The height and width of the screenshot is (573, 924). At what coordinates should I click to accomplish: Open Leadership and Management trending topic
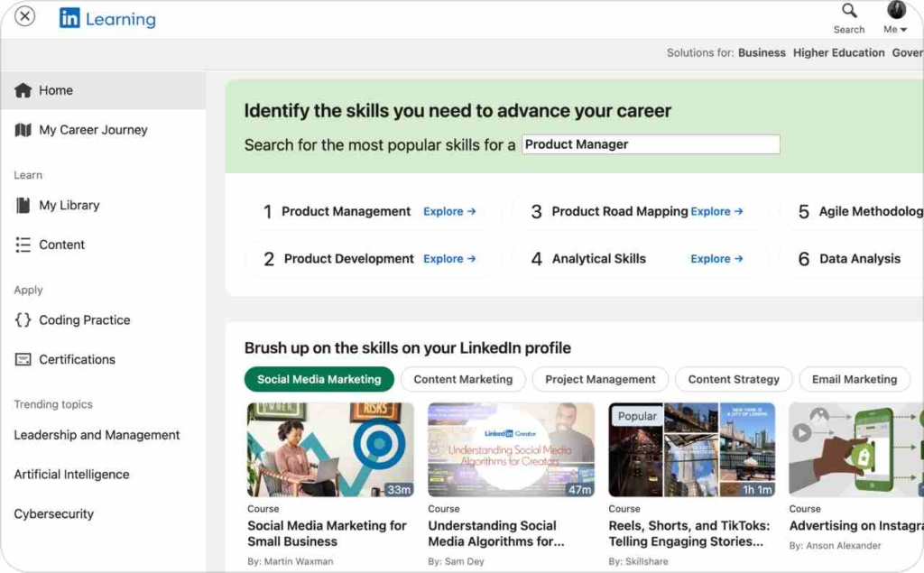[x=97, y=435]
